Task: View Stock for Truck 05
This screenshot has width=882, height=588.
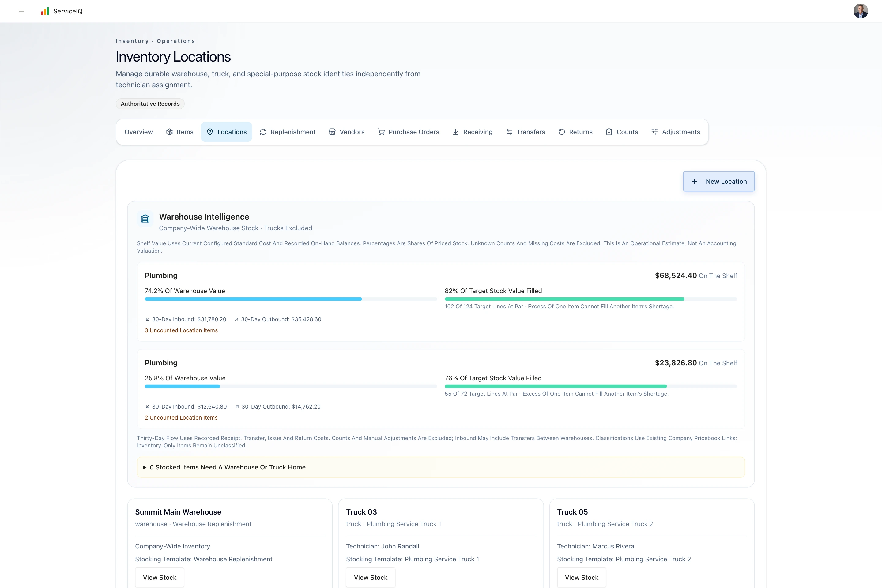Action: pos(582,578)
